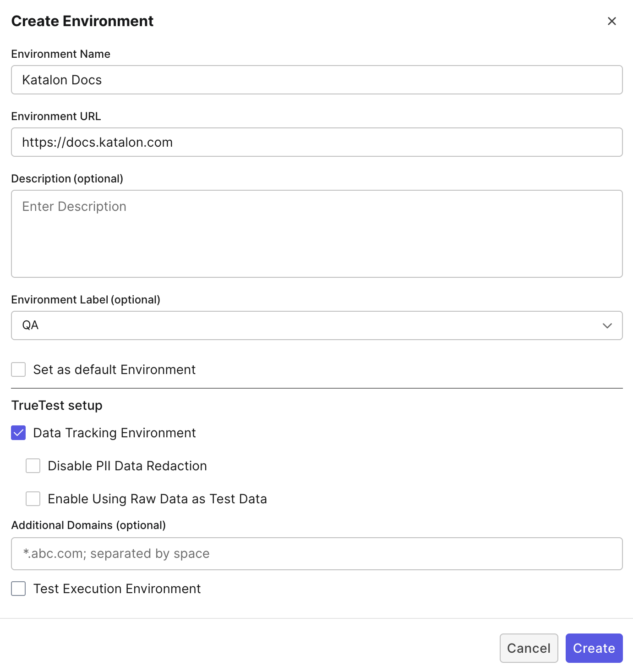633x672 pixels.
Task: Click the Environment URL label text
Action: point(55,116)
